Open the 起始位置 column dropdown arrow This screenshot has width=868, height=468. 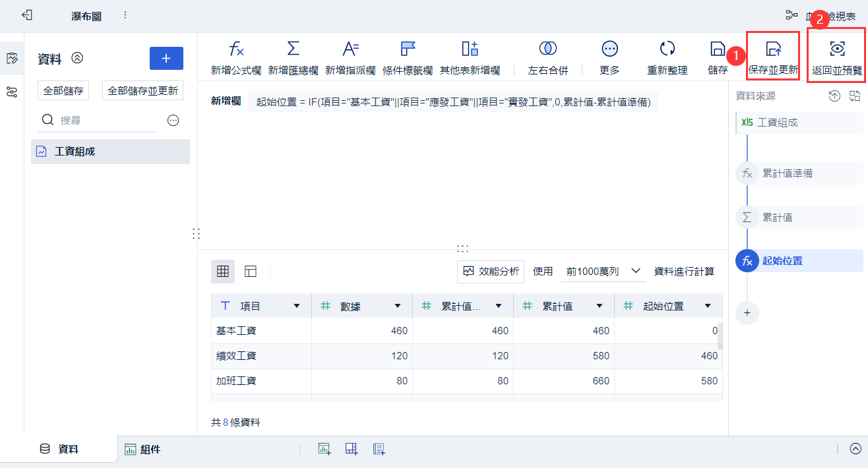[x=708, y=306]
